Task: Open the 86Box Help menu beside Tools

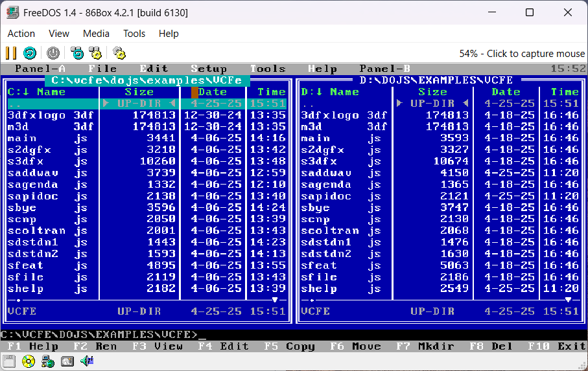Action: (x=169, y=34)
